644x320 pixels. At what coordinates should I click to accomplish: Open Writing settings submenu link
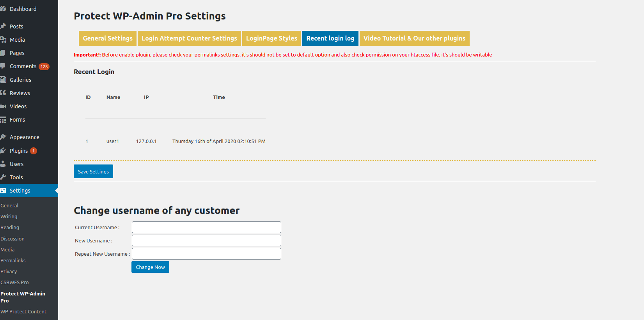click(x=9, y=216)
